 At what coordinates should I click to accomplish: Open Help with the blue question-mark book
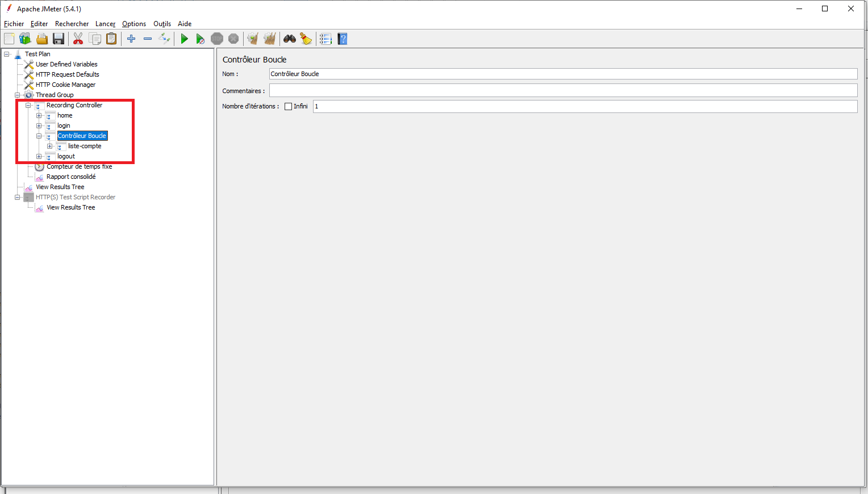pos(342,39)
